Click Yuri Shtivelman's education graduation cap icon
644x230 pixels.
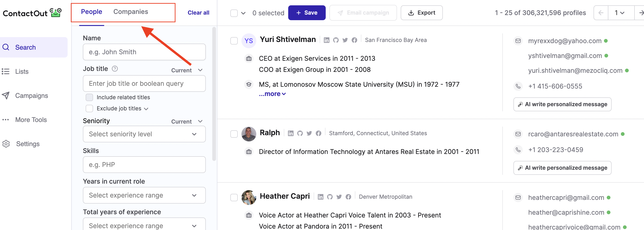pyautogui.click(x=249, y=84)
